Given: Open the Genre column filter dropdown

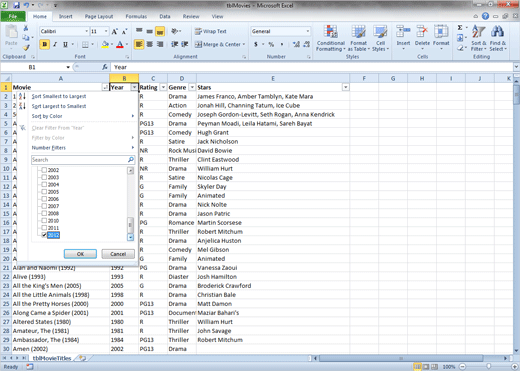Looking at the screenshot, I should [x=192, y=87].
